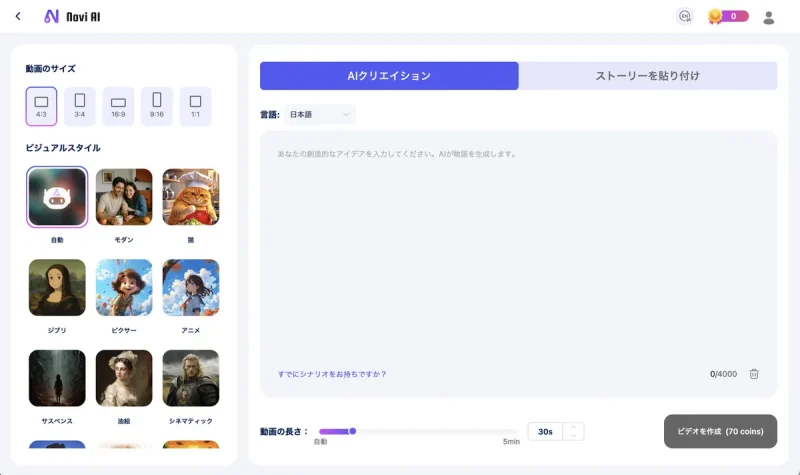Viewport: 800px width, 475px height.
Task: Choose the 9:16 vertical video size
Action: click(157, 106)
